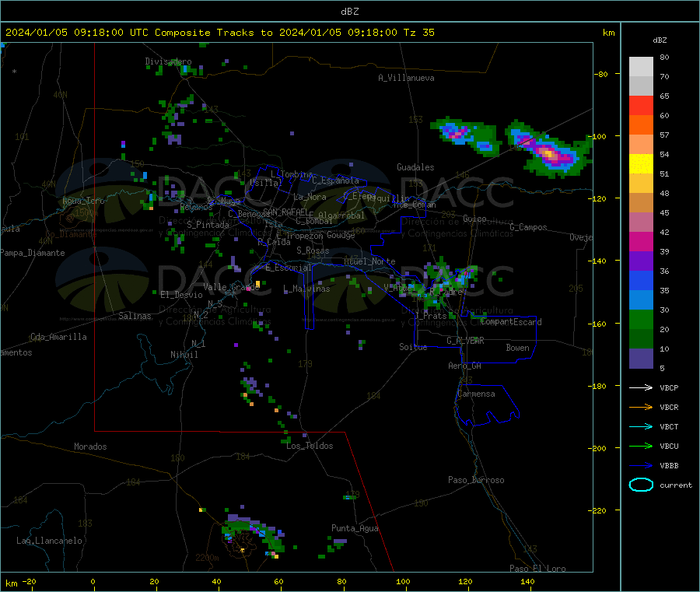The image size is (700, 592).
Task: Click the Valle_Grande place label
Action: click(x=231, y=286)
